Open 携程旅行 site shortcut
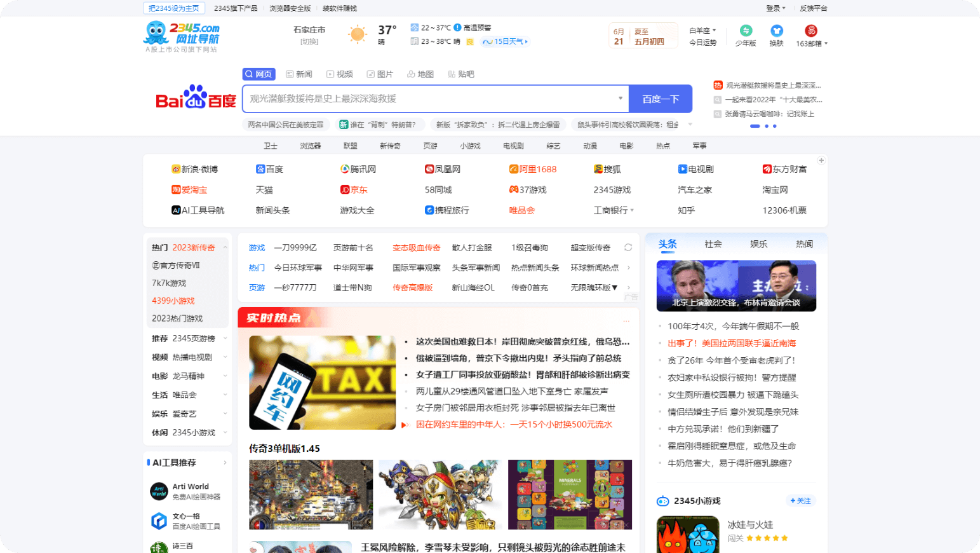The image size is (980, 553). (447, 210)
